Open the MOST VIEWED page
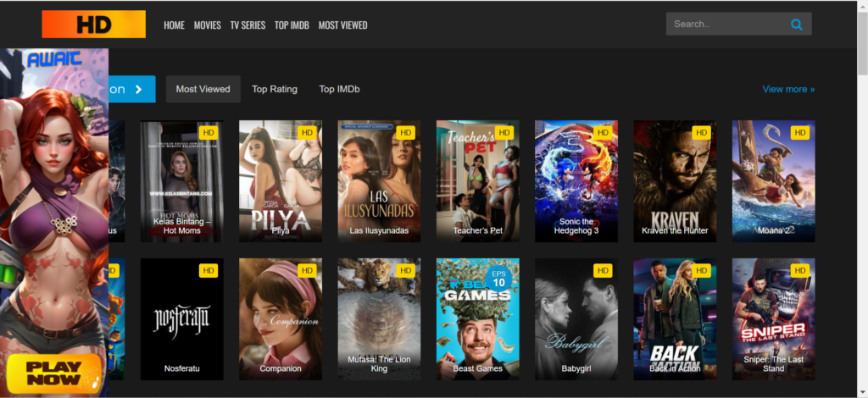Image resolution: width=868 pixels, height=398 pixels. coord(342,25)
